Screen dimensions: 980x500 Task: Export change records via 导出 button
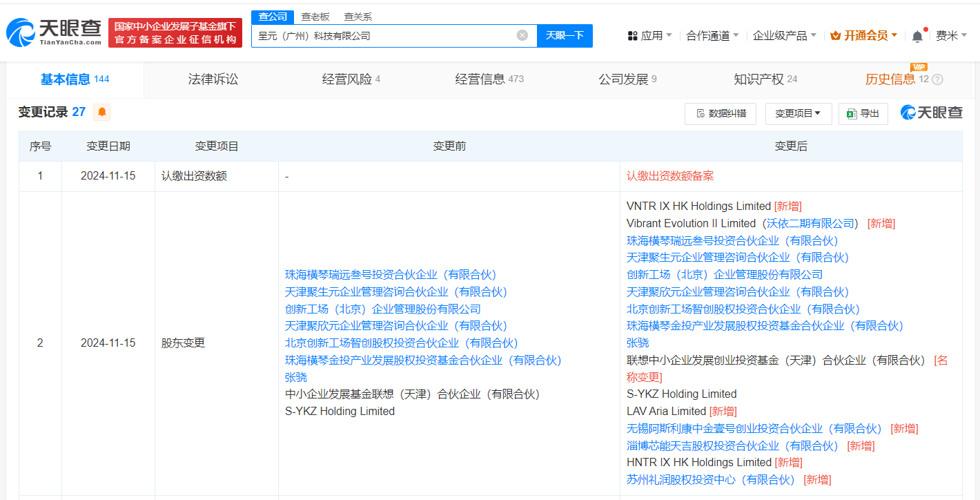[863, 113]
